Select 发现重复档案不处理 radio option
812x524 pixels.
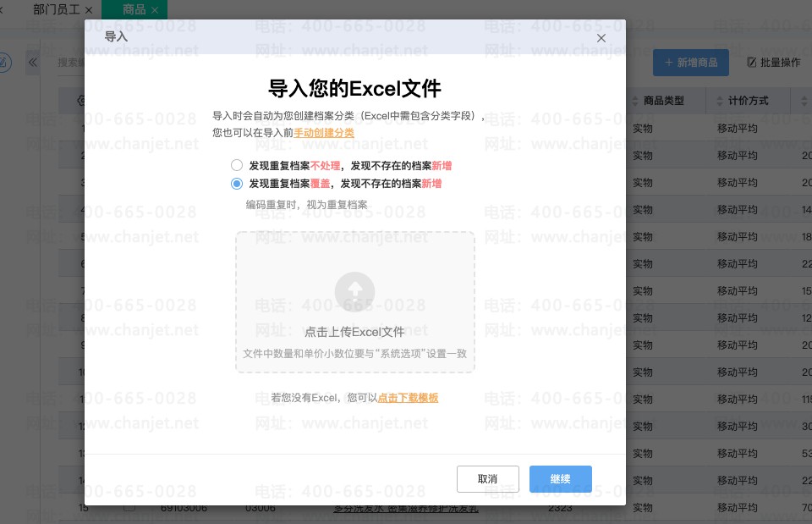pos(237,165)
